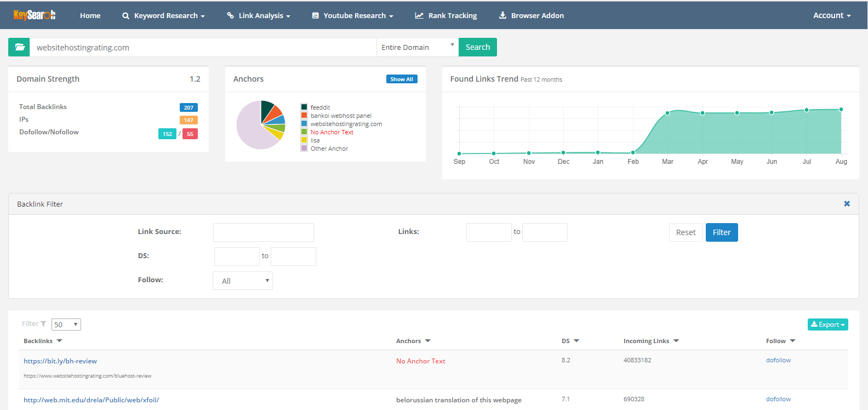Viewport: 868px width, 410px height.
Task: Click the Link Source input field
Action: pyautogui.click(x=263, y=232)
